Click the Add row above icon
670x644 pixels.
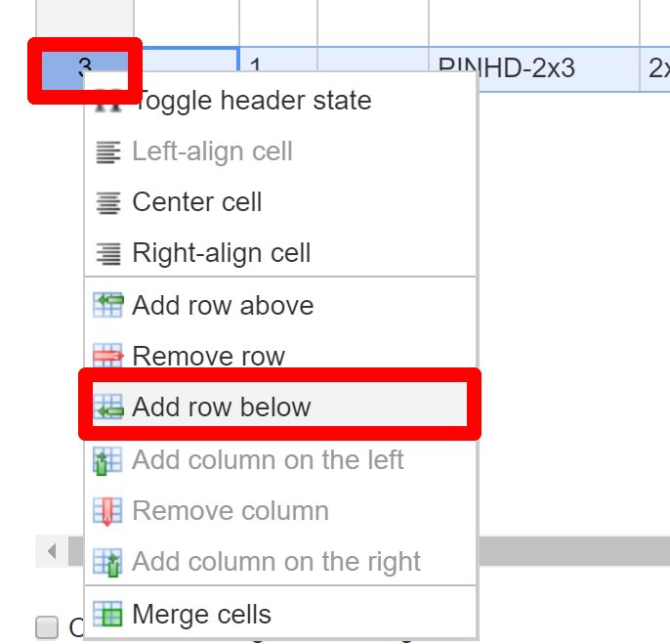click(x=107, y=305)
